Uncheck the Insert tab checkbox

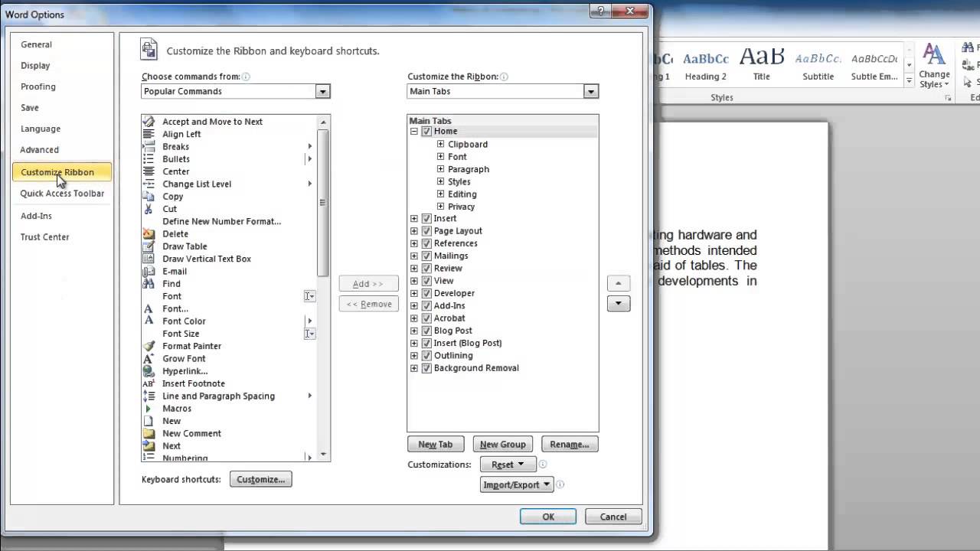426,219
